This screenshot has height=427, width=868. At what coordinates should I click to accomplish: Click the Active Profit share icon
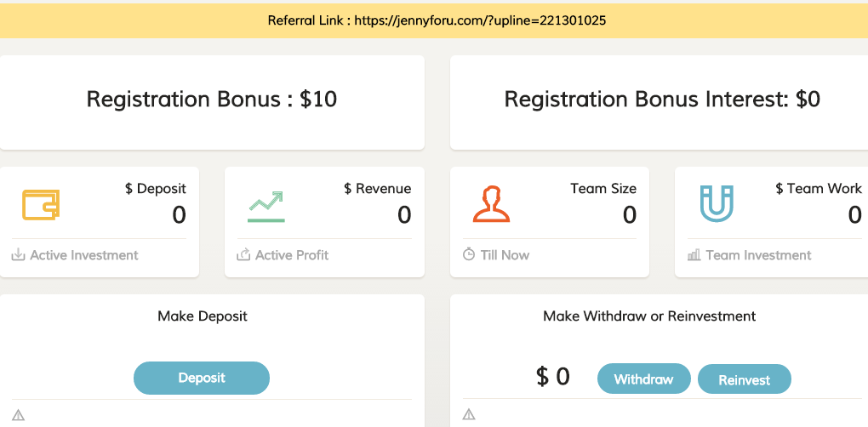pos(243,255)
